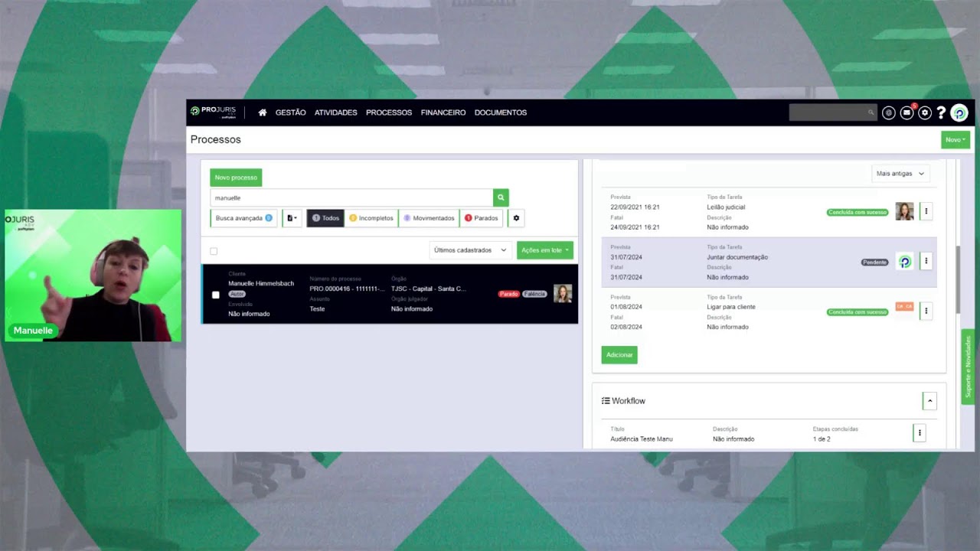Open Busca avançada
980x551 pixels.
click(x=243, y=218)
